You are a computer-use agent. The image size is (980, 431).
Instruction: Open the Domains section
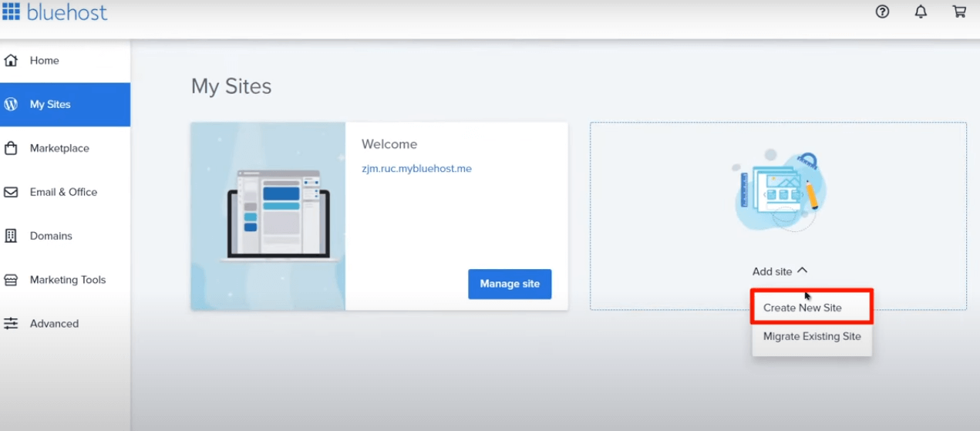click(65, 236)
